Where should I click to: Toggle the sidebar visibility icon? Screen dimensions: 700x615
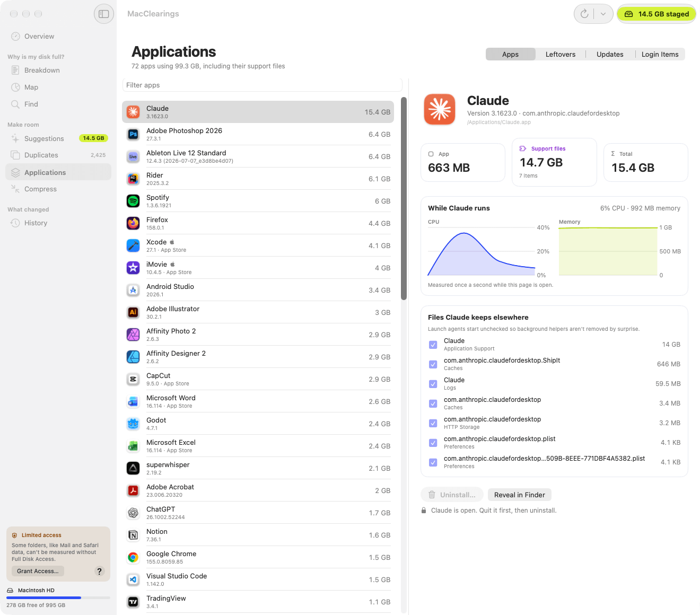[104, 14]
